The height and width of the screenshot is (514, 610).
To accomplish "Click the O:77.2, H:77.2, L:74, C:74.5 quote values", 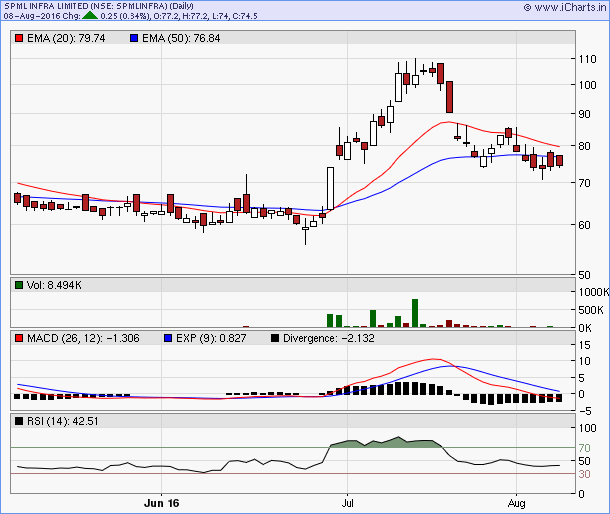I will coord(205,16).
